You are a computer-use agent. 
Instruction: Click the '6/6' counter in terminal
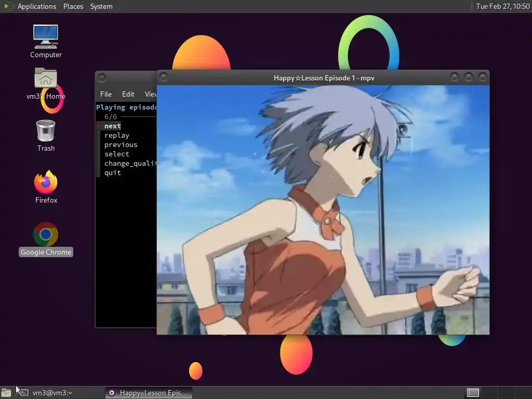(x=111, y=117)
